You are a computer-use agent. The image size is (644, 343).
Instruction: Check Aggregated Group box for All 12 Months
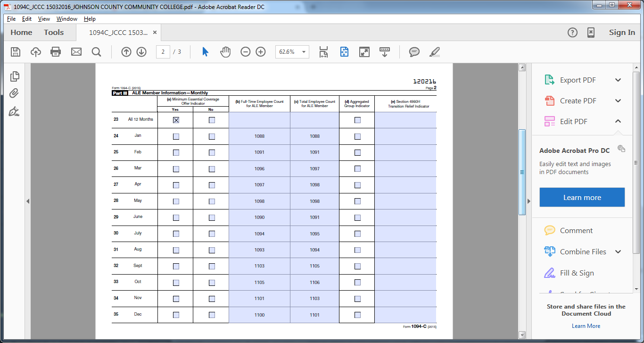(x=357, y=120)
